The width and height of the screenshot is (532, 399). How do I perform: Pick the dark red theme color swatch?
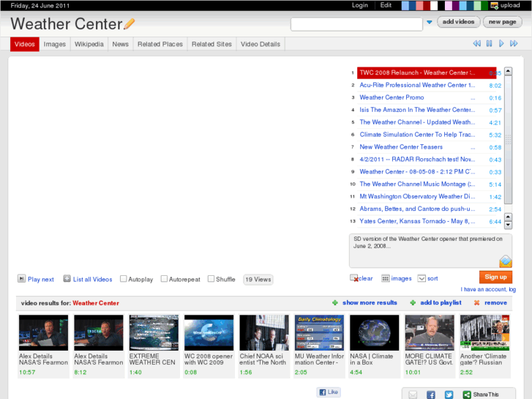coord(427,6)
